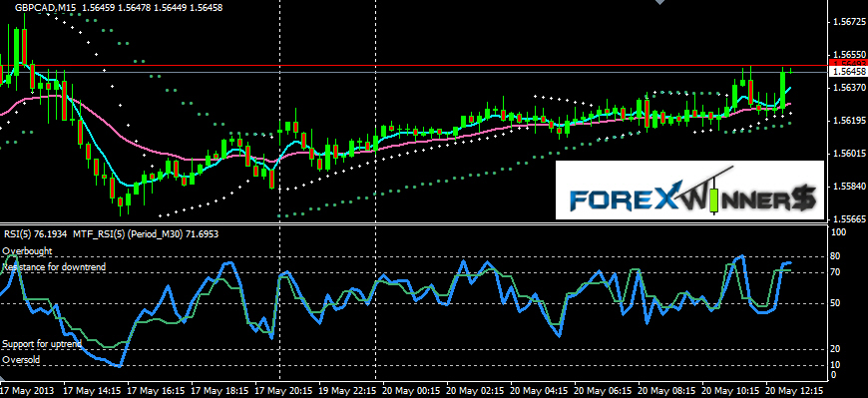
Task: Click the 1.55665 price axis label
Action: coord(849,219)
